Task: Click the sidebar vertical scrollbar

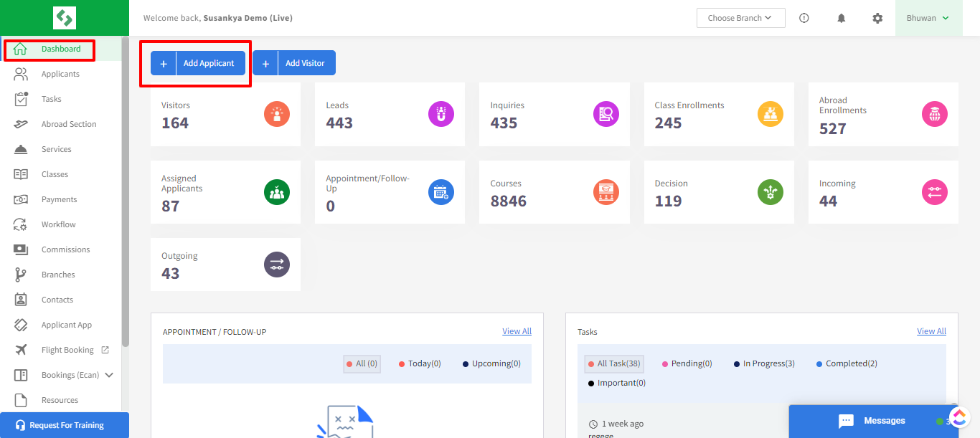Action: (126, 194)
